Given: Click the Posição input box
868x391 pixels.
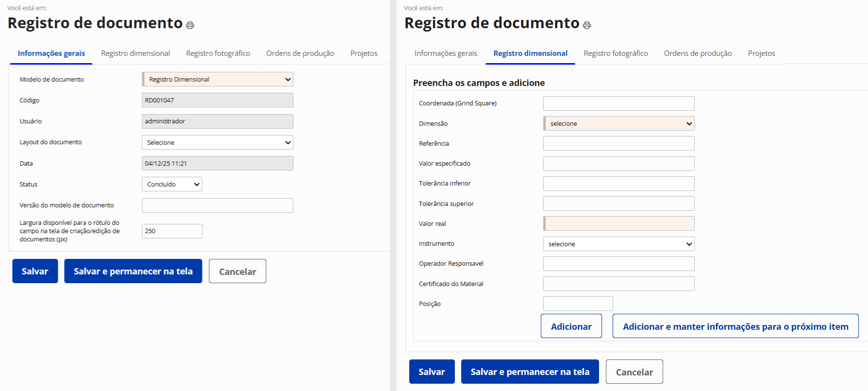Looking at the screenshot, I should (578, 304).
